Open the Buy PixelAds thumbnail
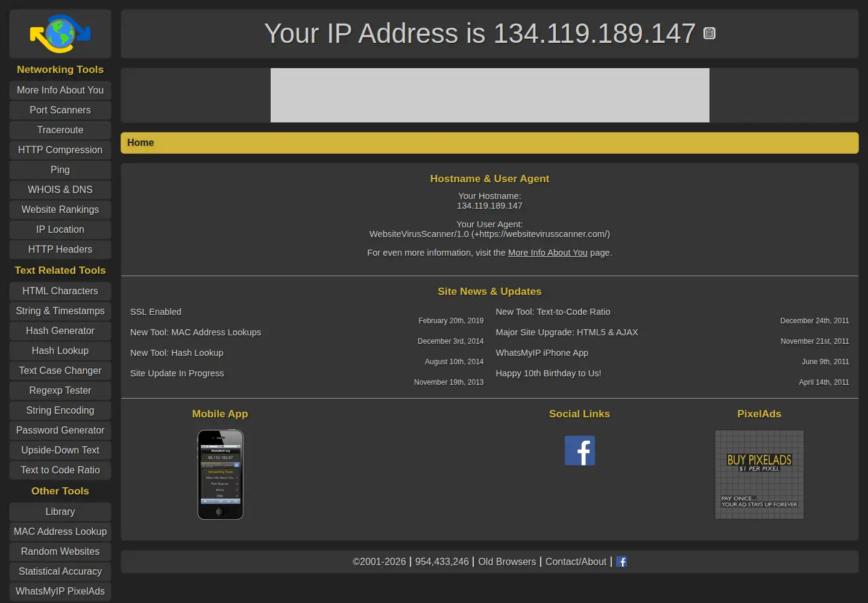 (x=759, y=475)
